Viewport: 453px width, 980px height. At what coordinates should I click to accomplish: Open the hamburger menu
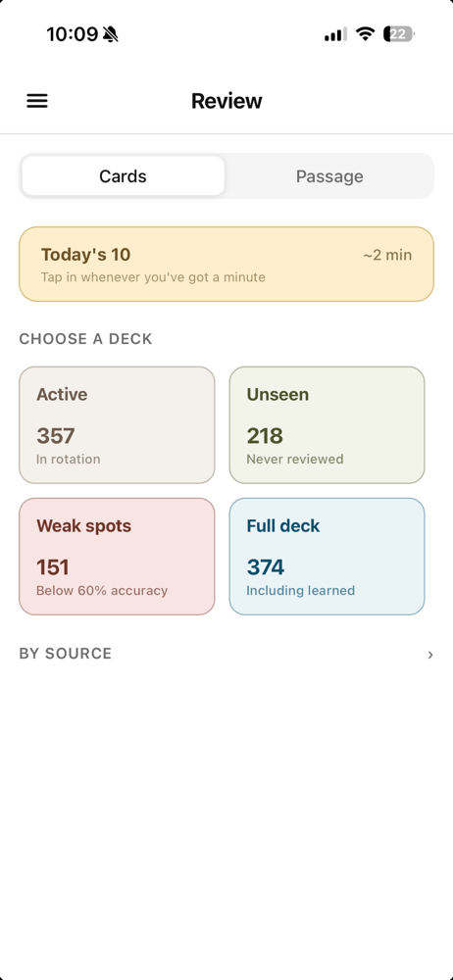point(37,101)
